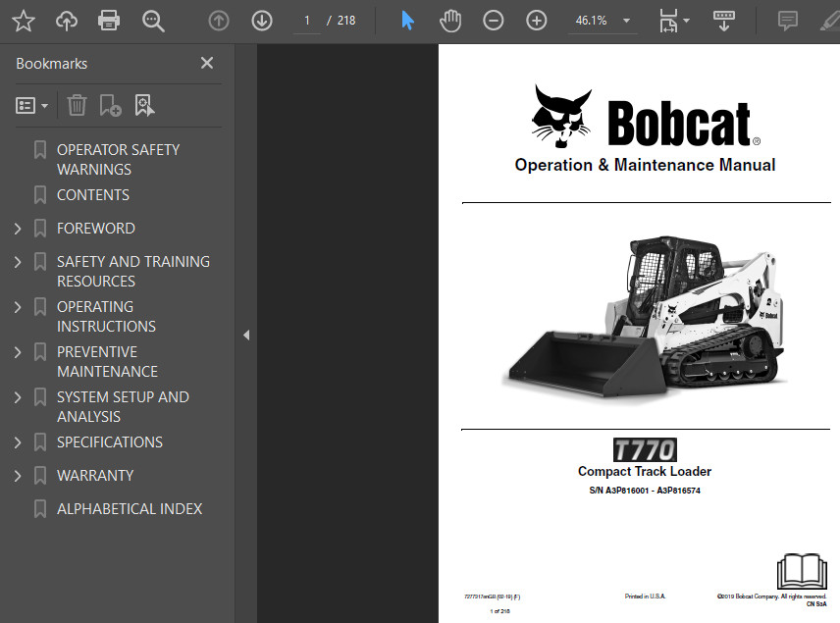Click serial number 'S/N A3P816001 - A3P816574' text

click(645, 491)
